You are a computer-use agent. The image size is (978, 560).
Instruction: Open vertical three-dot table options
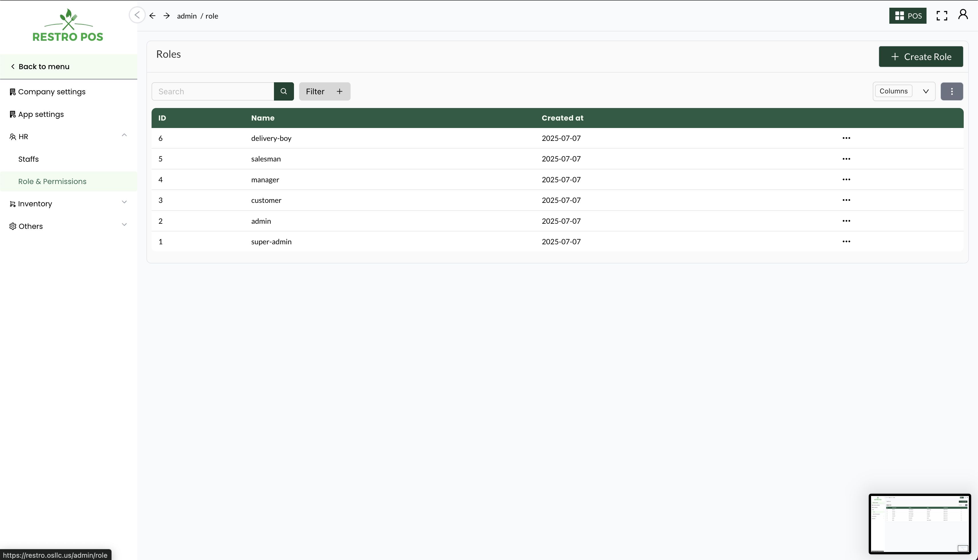(951, 91)
